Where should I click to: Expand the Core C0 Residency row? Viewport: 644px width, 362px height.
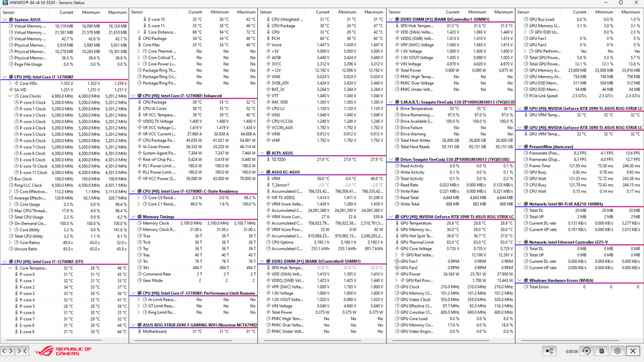click(139, 198)
